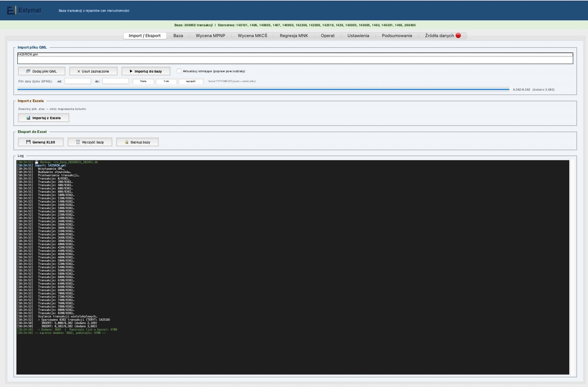Click the chart icon on Importuj z Excela
This screenshot has height=387, width=588.
point(28,118)
